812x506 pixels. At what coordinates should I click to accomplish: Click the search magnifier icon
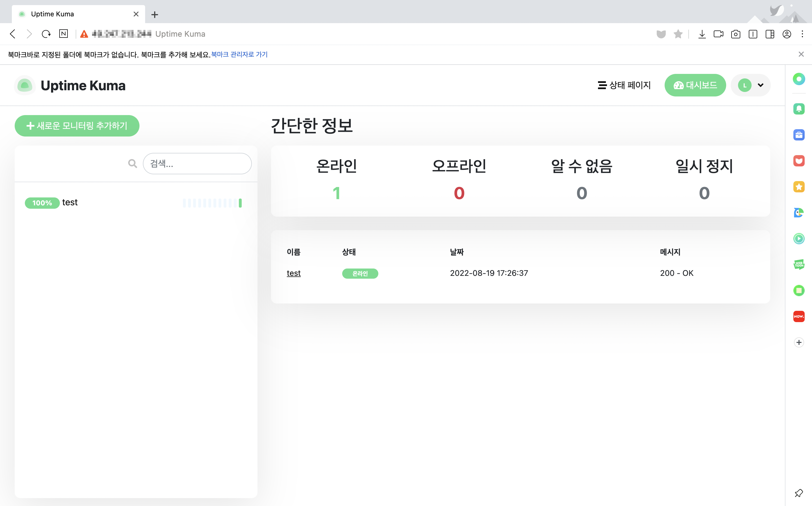(x=133, y=164)
